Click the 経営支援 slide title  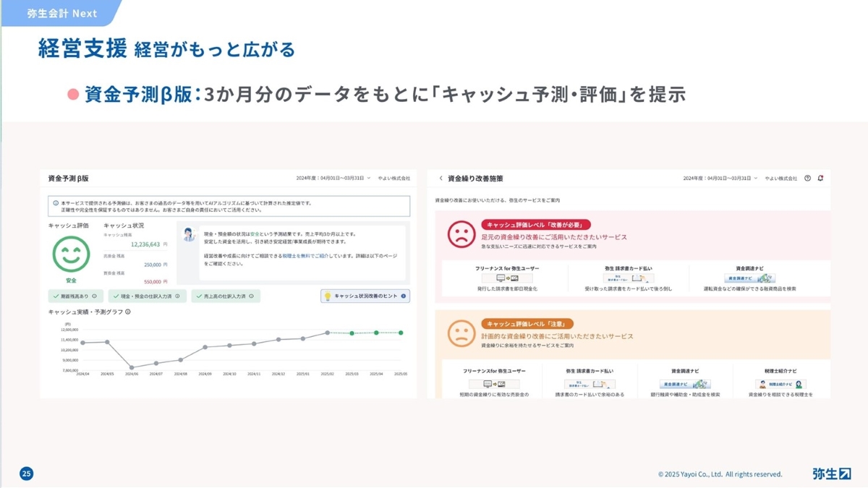coord(82,48)
